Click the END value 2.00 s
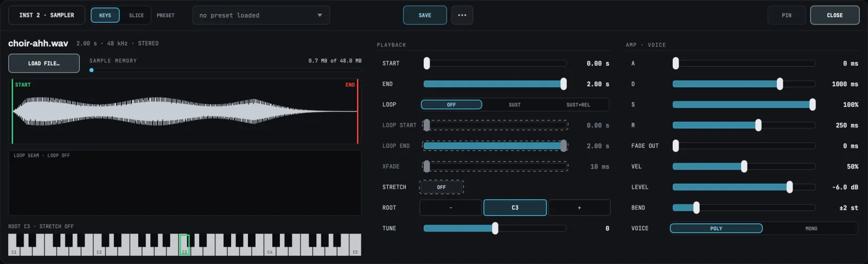868x264 pixels. click(x=598, y=84)
